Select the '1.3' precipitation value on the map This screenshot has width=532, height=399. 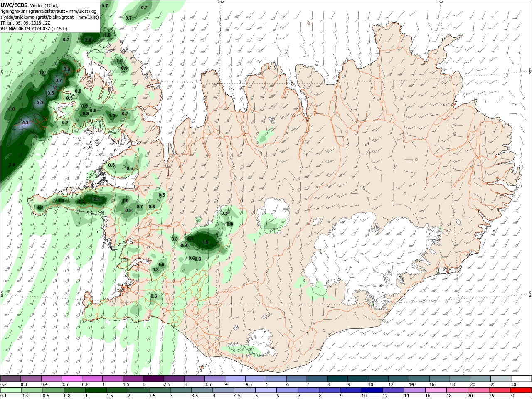click(61, 201)
